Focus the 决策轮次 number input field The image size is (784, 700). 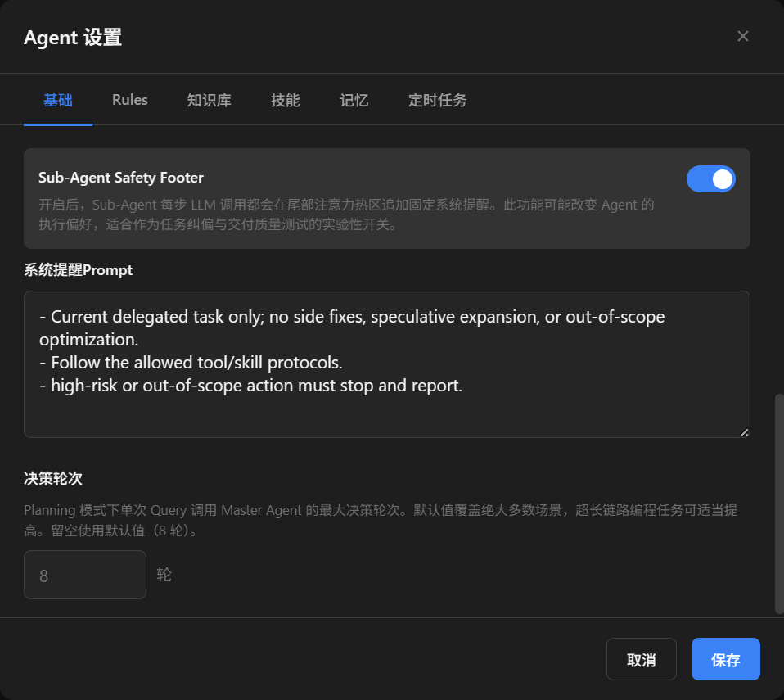[85, 575]
